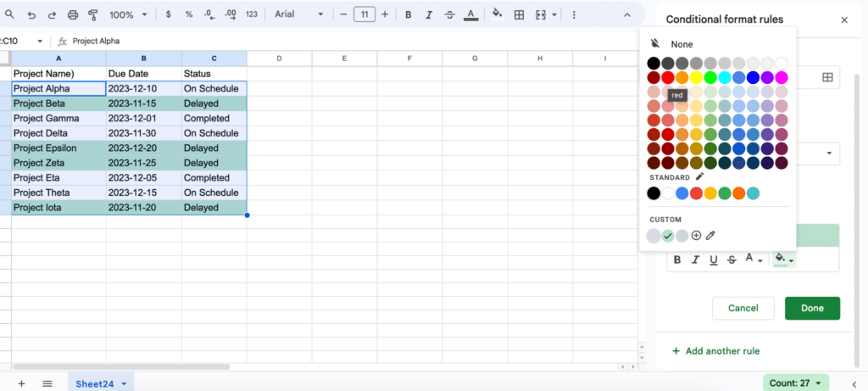Select column B header

pyautogui.click(x=144, y=59)
